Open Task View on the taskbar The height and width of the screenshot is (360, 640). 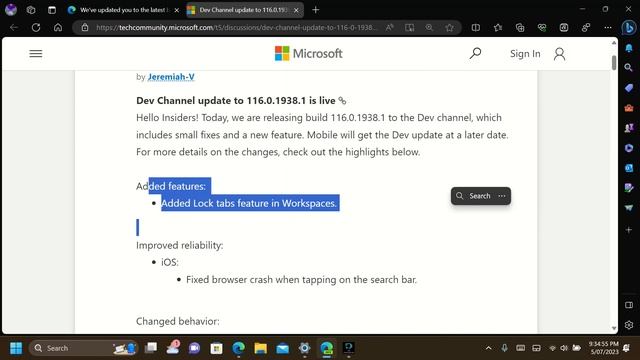coord(151,348)
